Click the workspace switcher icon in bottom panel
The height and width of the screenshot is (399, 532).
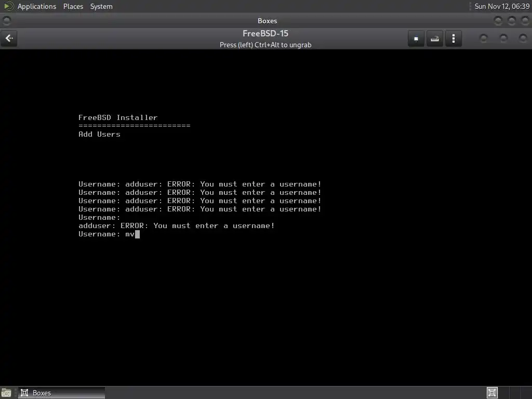tap(492, 393)
